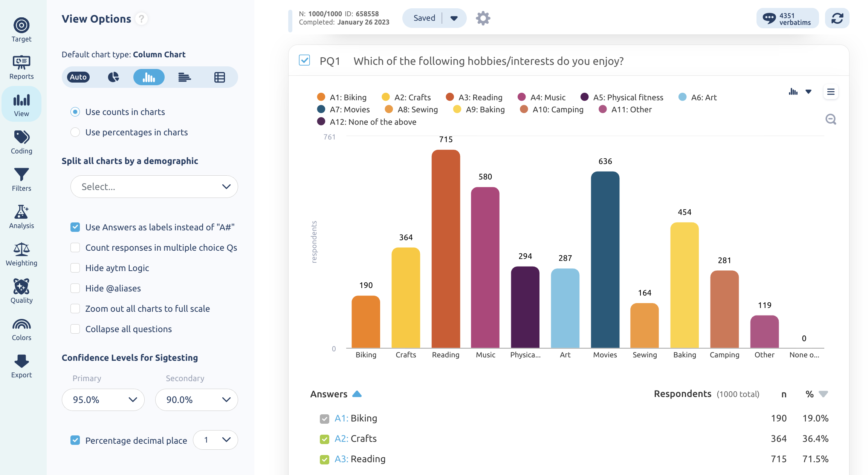
Task: Click the refresh results icon
Action: click(x=837, y=18)
